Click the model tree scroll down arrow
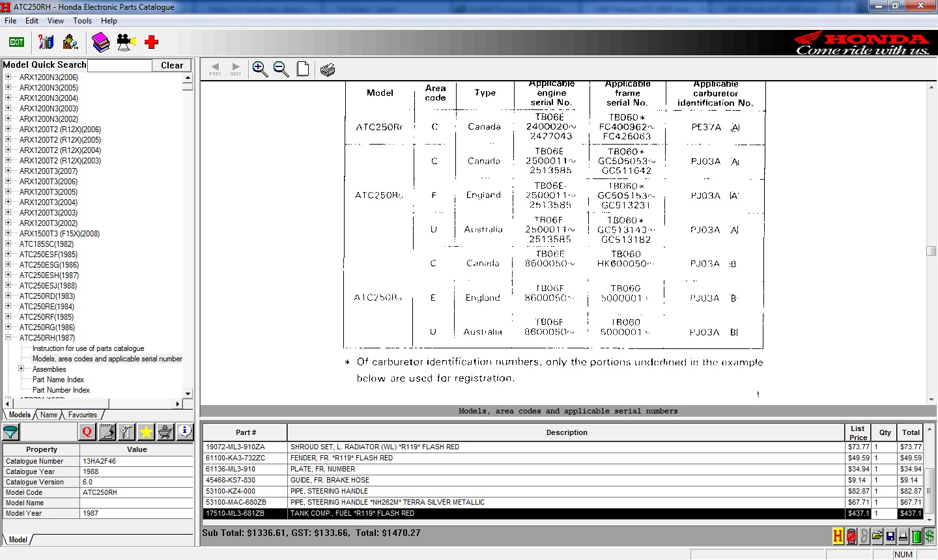 click(188, 393)
